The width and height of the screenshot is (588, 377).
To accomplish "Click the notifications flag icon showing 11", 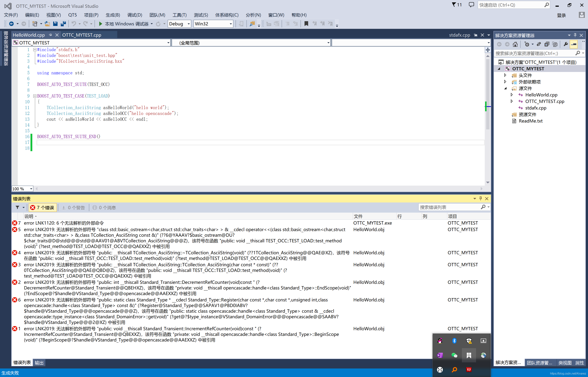I will click(457, 5).
